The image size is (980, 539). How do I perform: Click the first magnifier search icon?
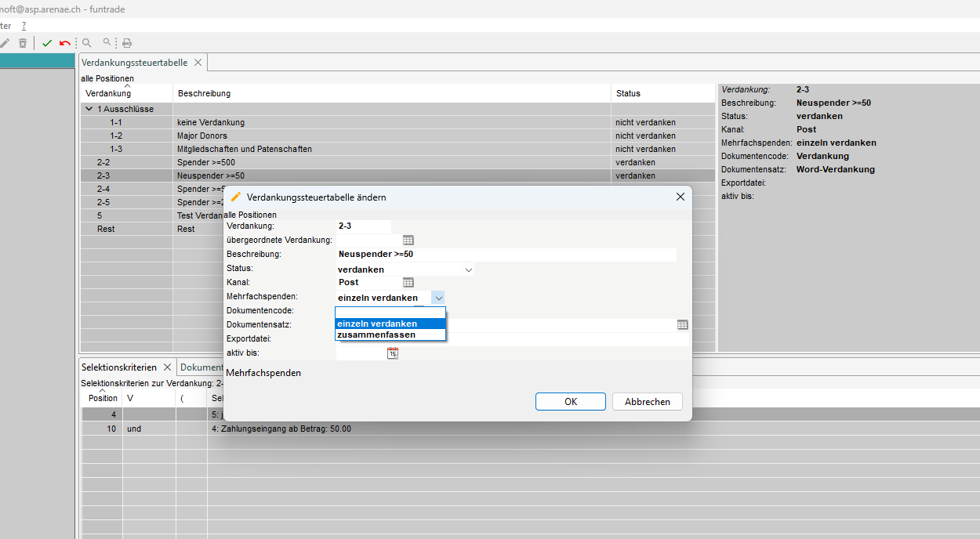pyautogui.click(x=87, y=43)
